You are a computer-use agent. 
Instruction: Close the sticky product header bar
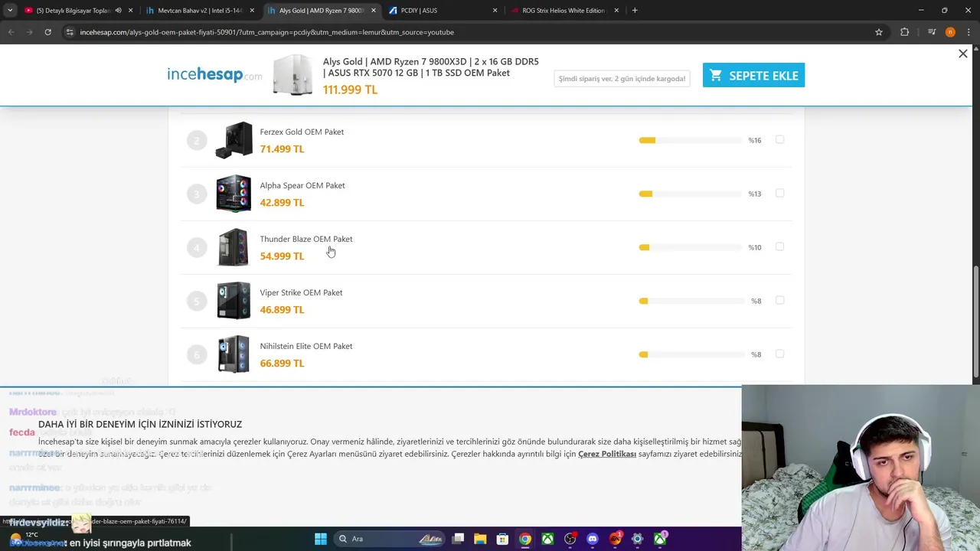pyautogui.click(x=963, y=54)
